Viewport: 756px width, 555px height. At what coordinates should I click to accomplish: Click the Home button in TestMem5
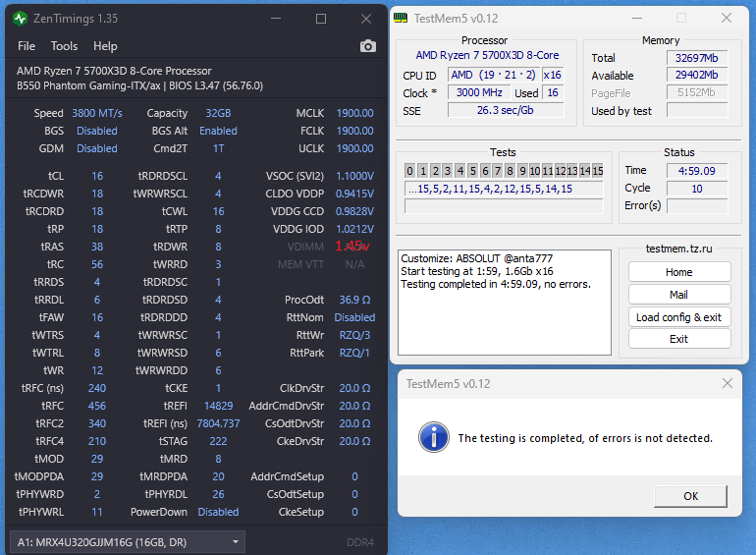(679, 272)
